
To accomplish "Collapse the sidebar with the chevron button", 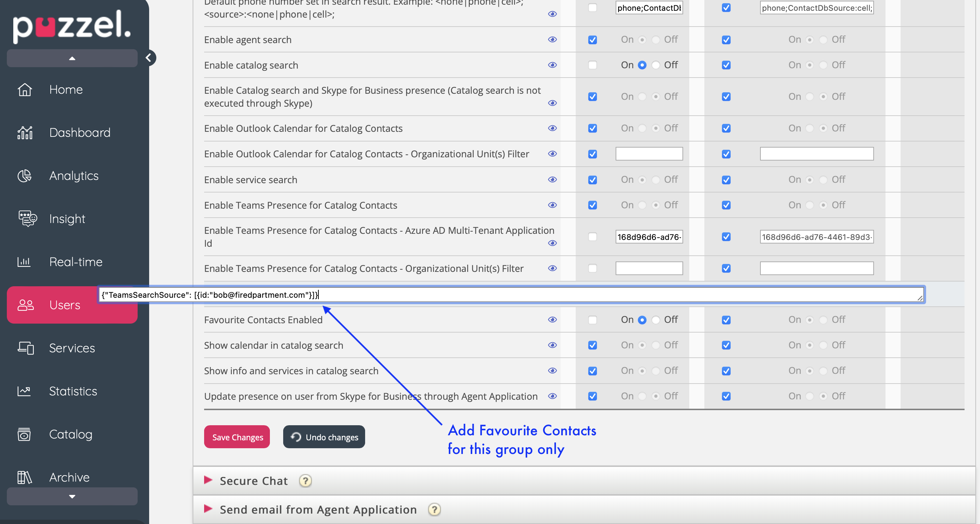I will 149,58.
